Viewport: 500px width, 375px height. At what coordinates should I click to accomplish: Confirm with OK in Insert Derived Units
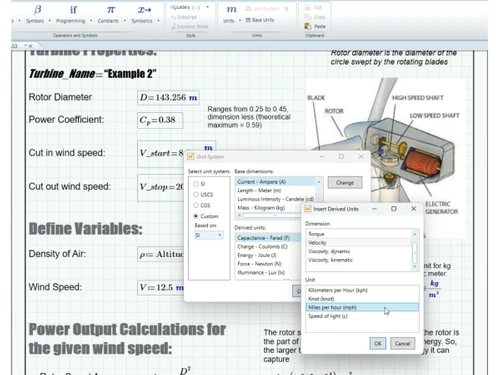378,343
